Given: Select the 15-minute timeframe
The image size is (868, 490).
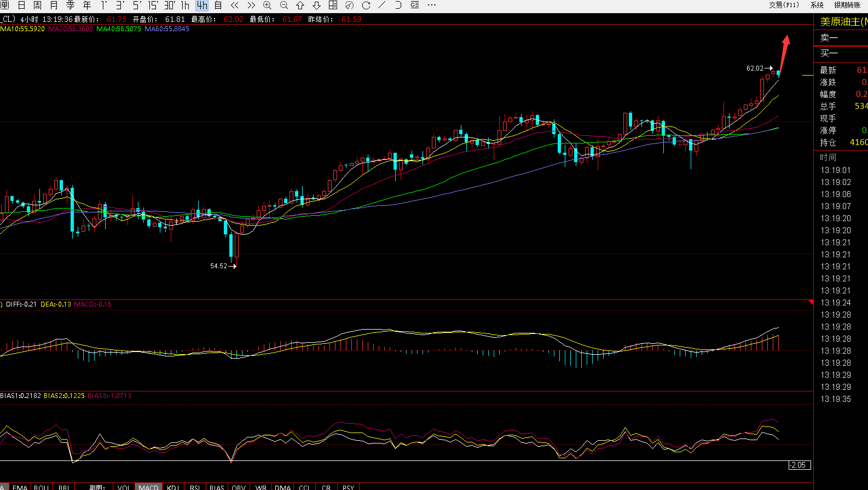Looking at the screenshot, I should (x=153, y=5).
